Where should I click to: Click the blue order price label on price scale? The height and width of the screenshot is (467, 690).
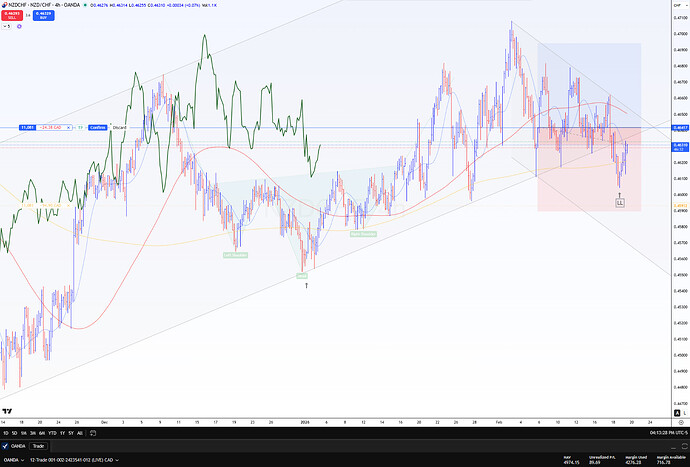click(x=681, y=128)
